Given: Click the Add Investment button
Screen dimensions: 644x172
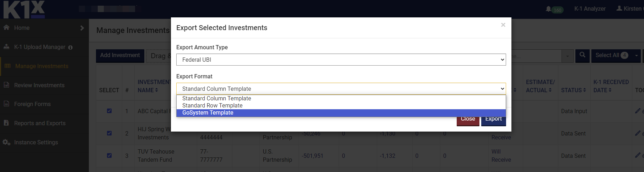Looking at the screenshot, I should point(120,55).
